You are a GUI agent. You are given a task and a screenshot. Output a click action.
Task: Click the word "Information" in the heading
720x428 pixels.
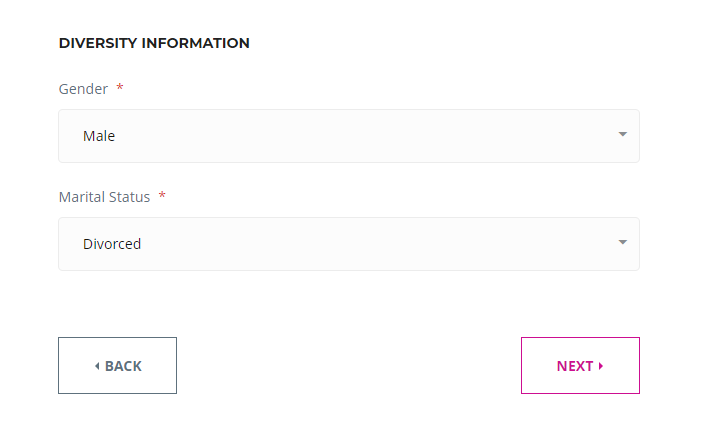click(x=195, y=43)
